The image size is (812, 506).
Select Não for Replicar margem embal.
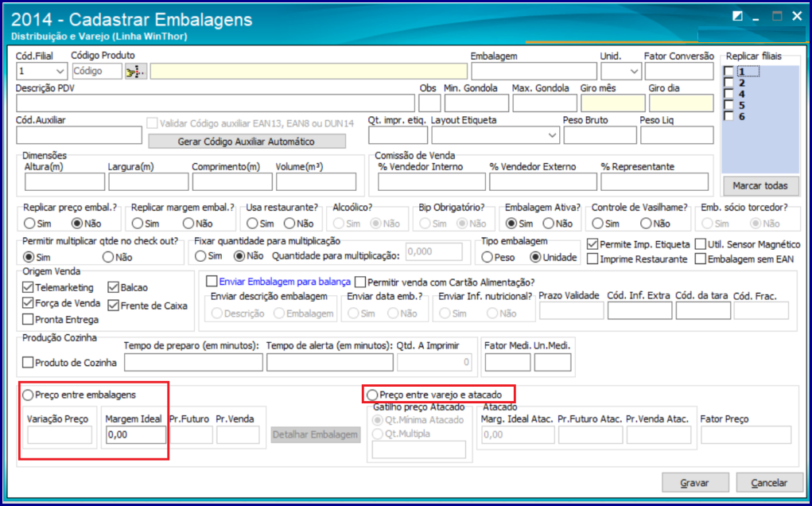(188, 224)
